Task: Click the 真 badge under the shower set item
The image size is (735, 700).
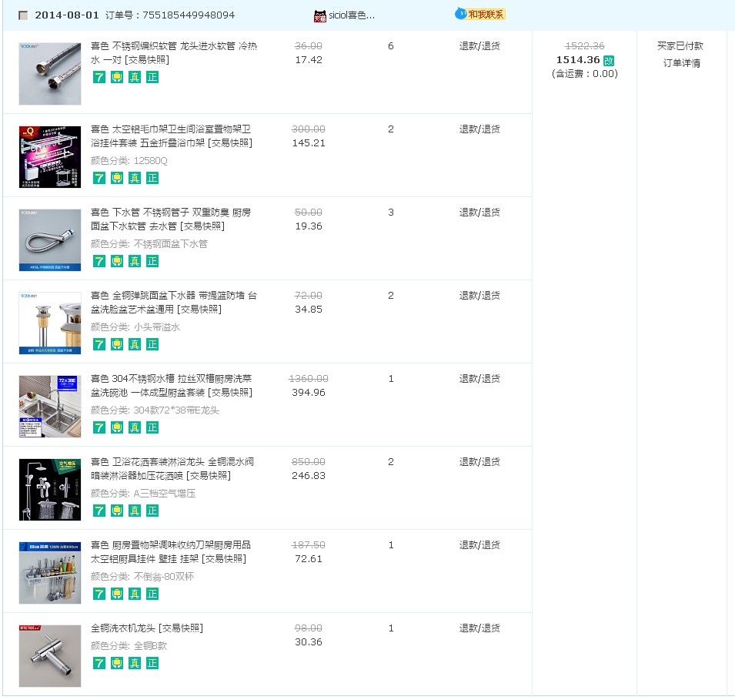Action: click(135, 511)
